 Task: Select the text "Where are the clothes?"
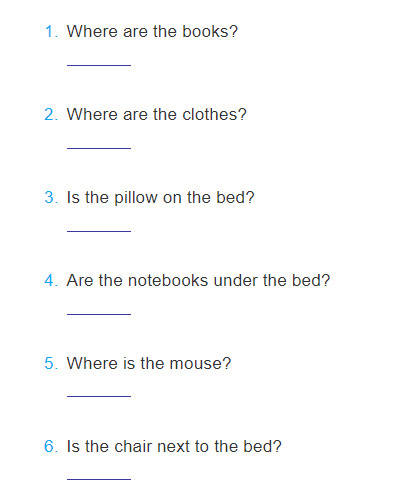[157, 114]
